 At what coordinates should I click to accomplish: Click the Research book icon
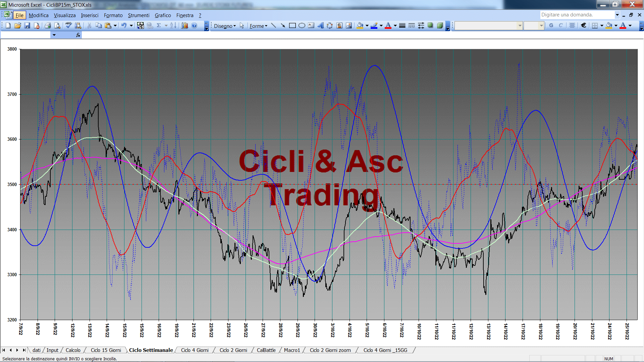pyautogui.click(x=78, y=25)
